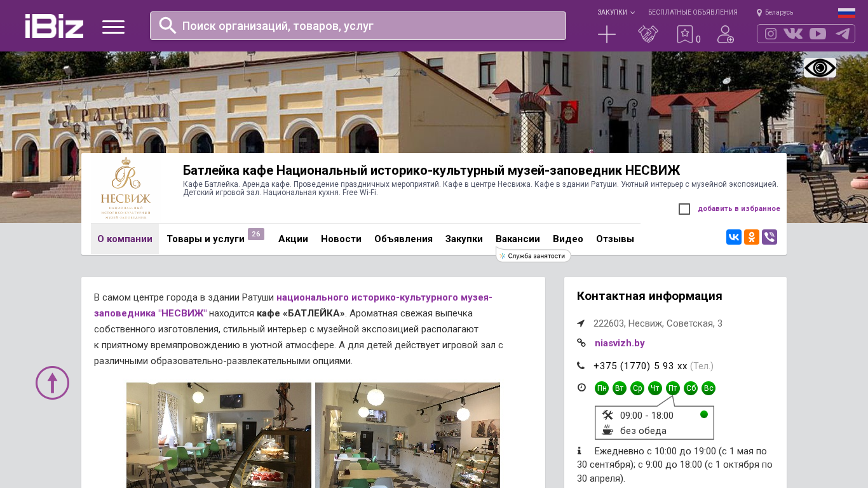Open the Instagram icon in header
868x488 pixels.
[x=771, y=34]
